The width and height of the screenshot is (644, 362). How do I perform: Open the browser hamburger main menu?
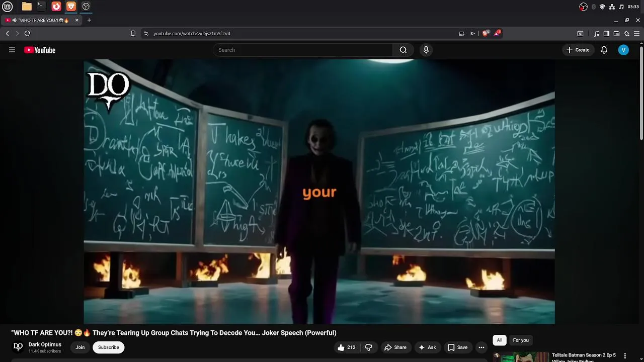636,34
